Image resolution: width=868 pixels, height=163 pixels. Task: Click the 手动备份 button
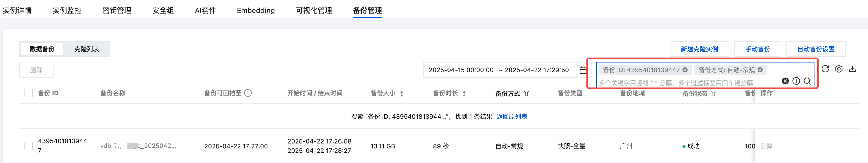click(x=758, y=49)
